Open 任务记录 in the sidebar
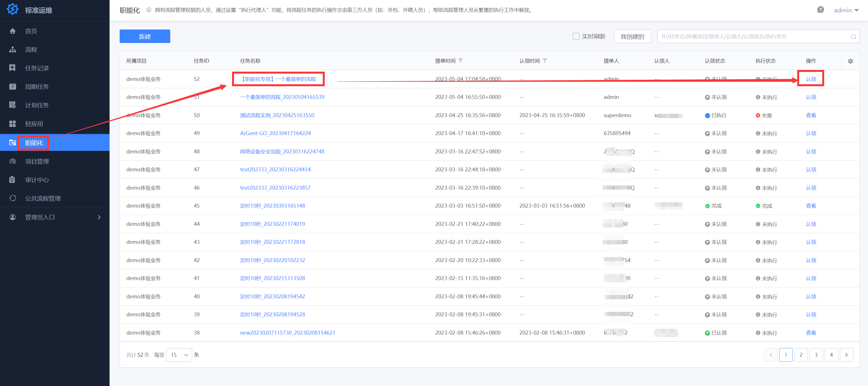Screen dimensions: 868x386 [x=37, y=68]
